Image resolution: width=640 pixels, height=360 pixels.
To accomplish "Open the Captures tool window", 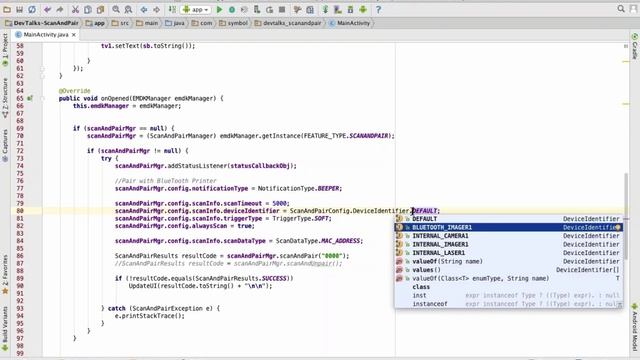I will 5,146.
